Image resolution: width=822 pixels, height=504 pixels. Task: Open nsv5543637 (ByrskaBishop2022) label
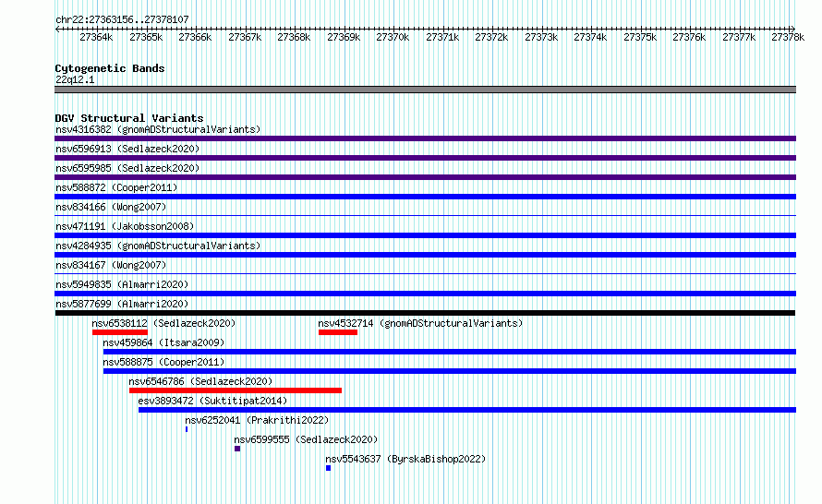[405, 459]
